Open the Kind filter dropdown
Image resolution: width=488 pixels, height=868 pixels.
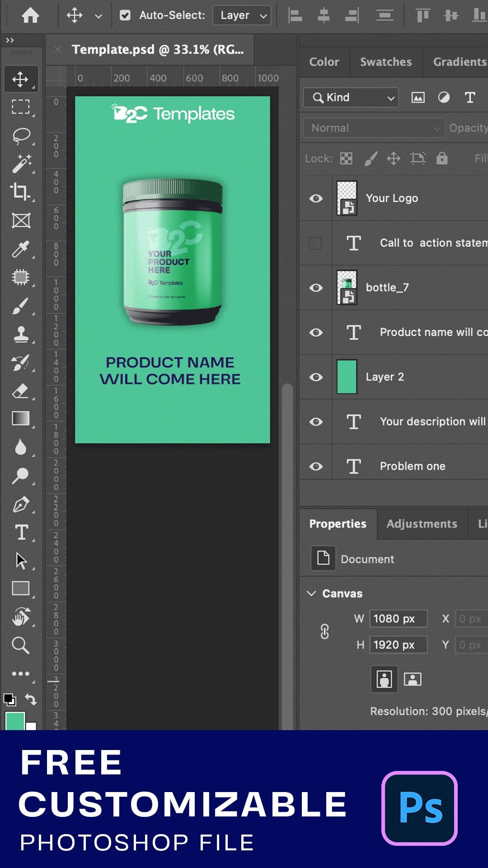point(351,98)
